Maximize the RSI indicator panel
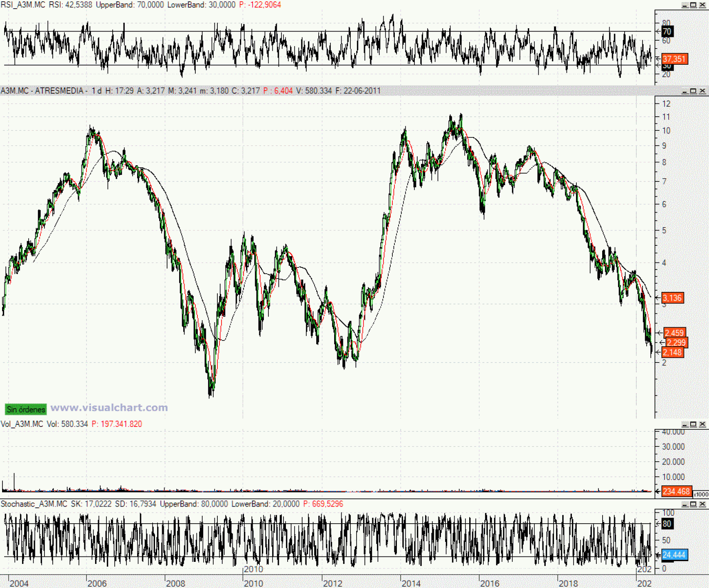 coord(693,5)
